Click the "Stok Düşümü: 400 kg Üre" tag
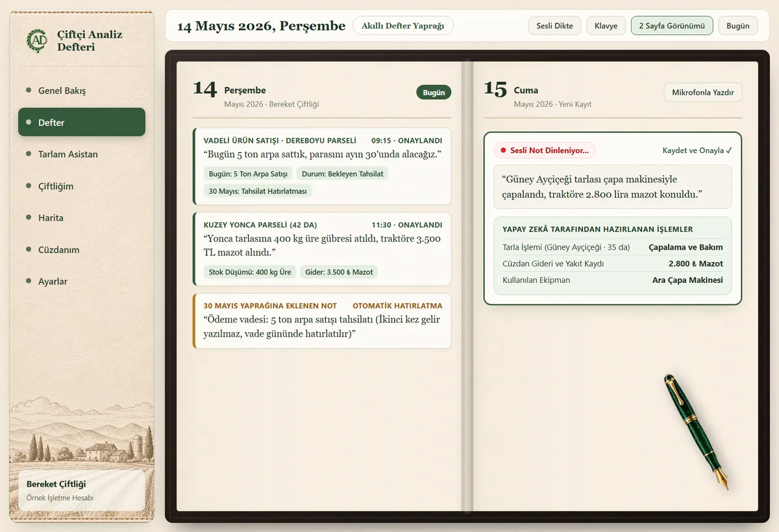The height and width of the screenshot is (532, 779). click(x=250, y=272)
